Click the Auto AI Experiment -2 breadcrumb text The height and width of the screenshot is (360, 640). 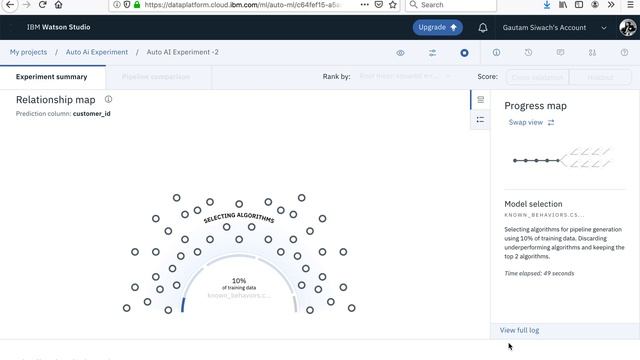182,52
